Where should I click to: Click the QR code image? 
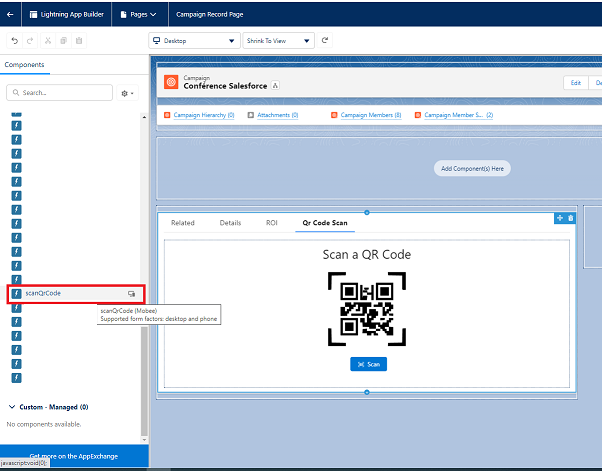coord(367,309)
